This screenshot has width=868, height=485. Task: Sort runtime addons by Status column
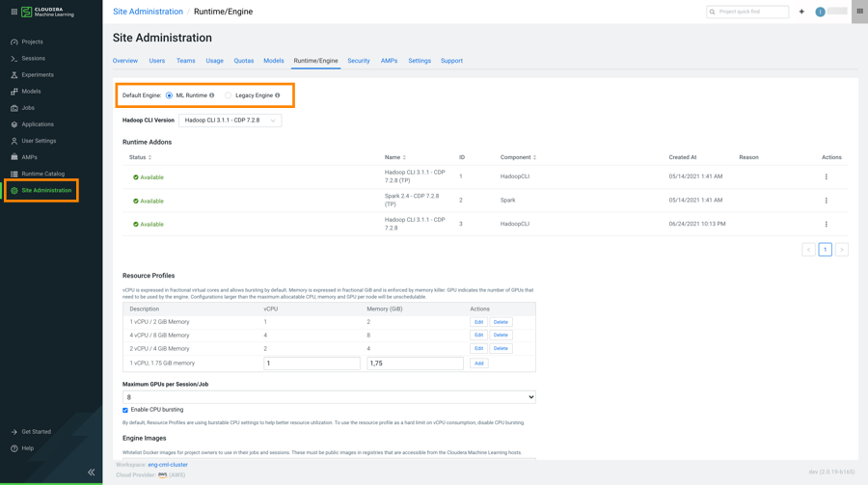click(140, 157)
